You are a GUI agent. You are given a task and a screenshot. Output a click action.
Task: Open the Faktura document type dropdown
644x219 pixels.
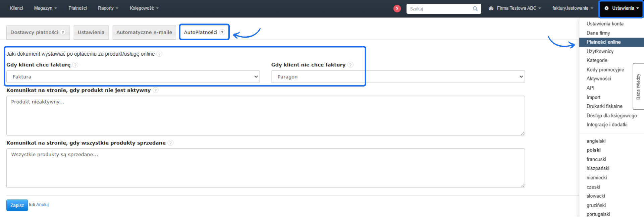[x=133, y=77]
